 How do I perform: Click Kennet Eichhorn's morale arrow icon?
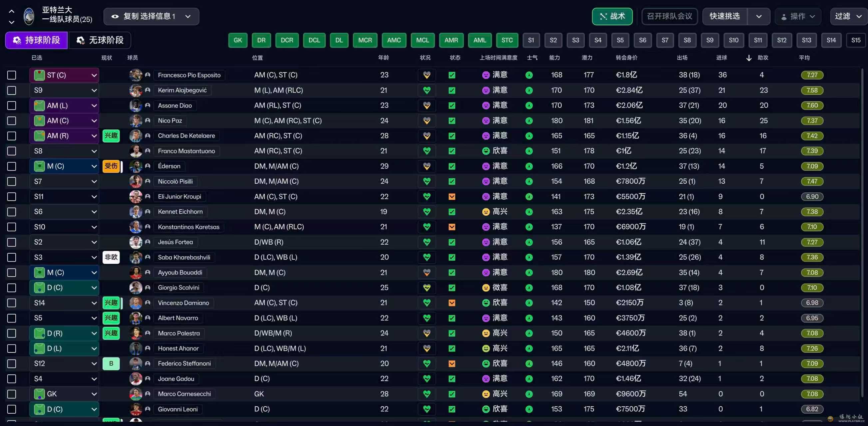[529, 212]
